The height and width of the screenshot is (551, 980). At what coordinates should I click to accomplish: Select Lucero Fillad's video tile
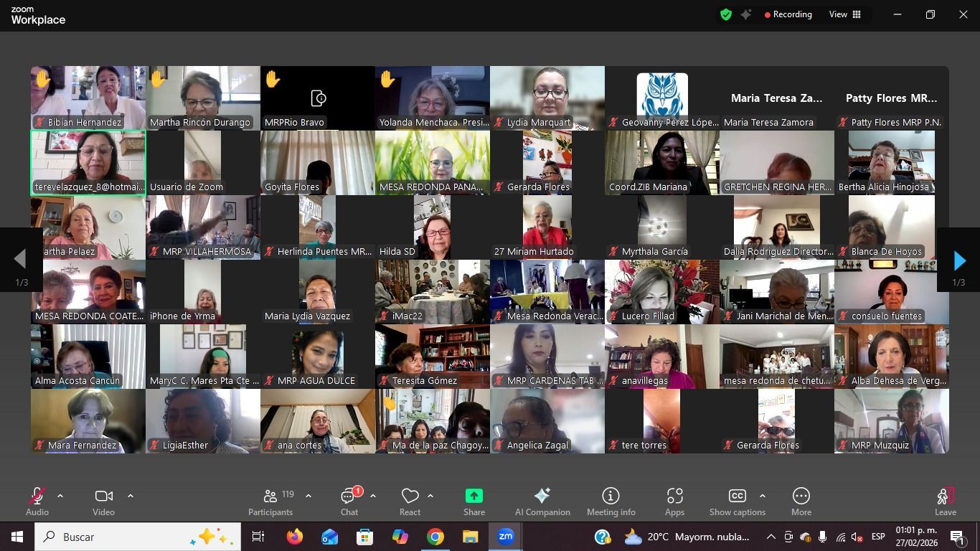pos(662,292)
